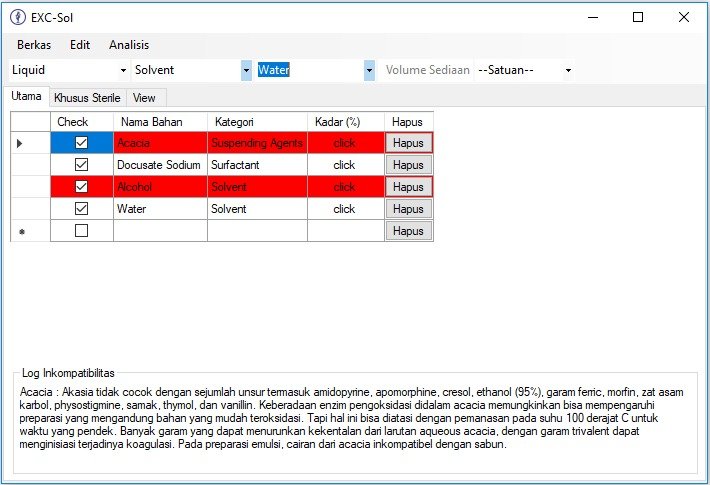This screenshot has width=710, height=485.
Task: Click the empty Nama Bahan cell in new row
Action: tap(160, 231)
